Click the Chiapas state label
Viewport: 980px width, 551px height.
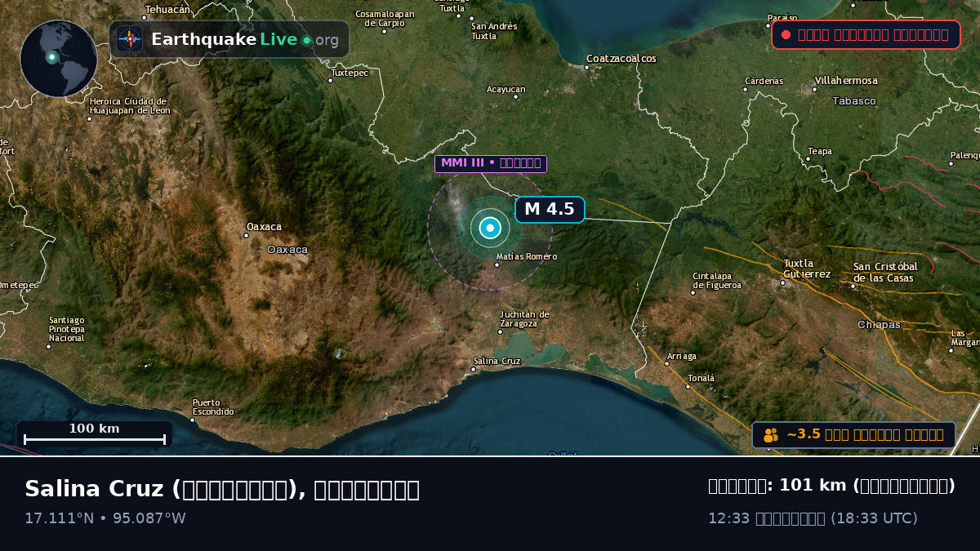click(879, 325)
